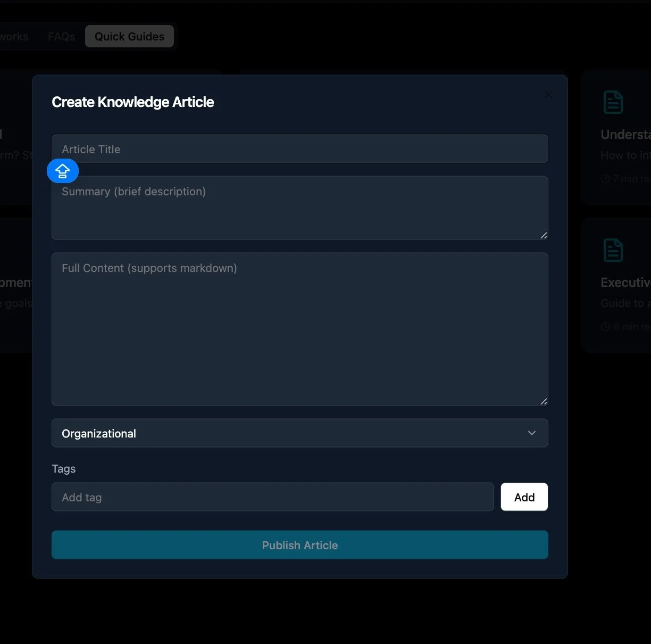
Task: Click the document icon on Executiv... card
Action: pos(613,250)
